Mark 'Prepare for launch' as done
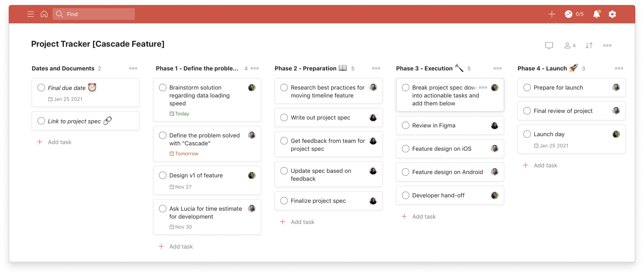 tap(527, 87)
